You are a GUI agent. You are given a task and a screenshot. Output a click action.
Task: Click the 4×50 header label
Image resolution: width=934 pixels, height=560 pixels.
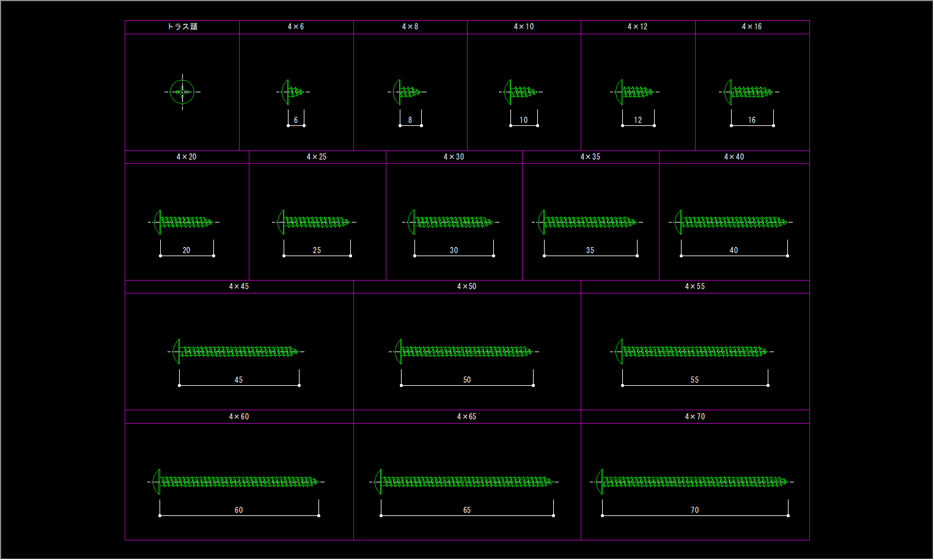[467, 287]
